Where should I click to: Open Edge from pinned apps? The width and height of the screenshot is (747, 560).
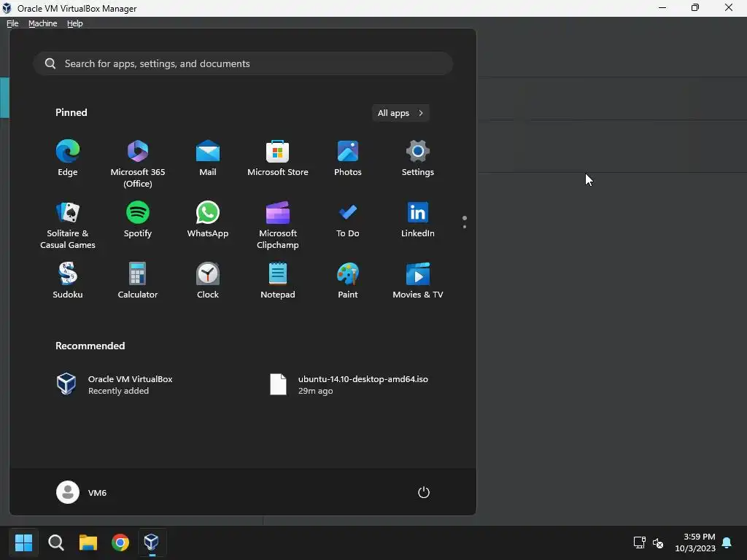pyautogui.click(x=68, y=158)
